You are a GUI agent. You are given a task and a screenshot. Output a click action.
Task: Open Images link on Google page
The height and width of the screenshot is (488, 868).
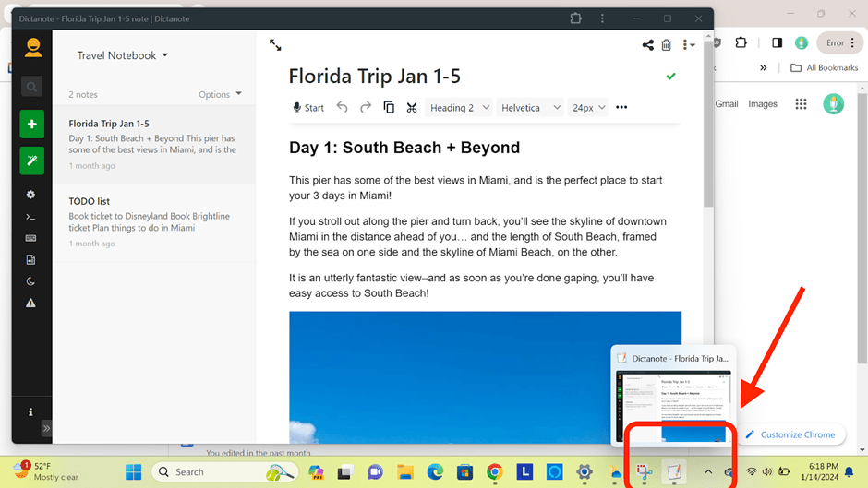coord(762,103)
